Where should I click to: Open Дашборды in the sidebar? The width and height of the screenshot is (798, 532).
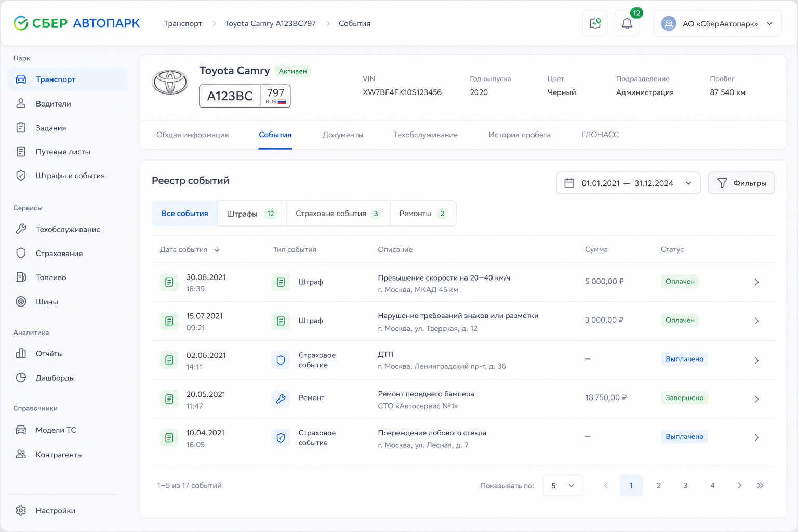(x=68, y=378)
